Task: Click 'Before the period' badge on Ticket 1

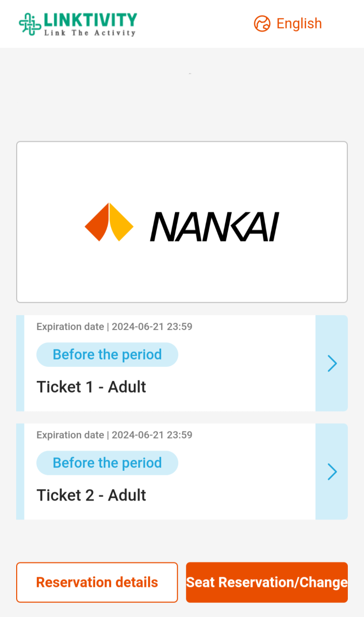Action: pos(107,355)
